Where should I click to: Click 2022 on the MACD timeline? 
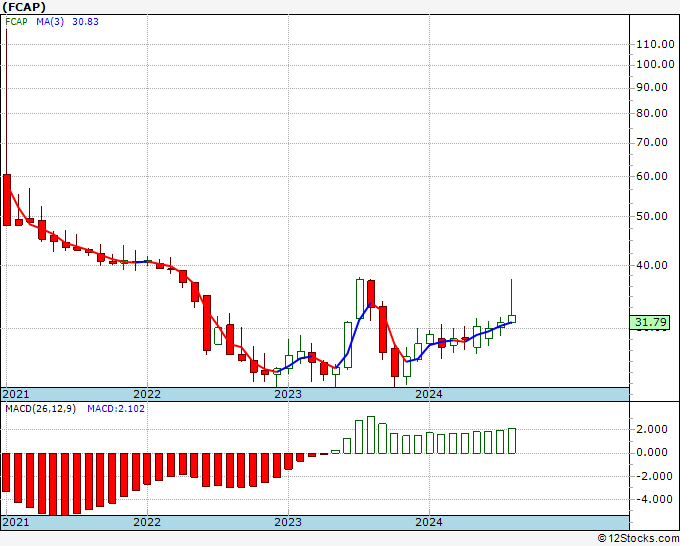[x=147, y=522]
